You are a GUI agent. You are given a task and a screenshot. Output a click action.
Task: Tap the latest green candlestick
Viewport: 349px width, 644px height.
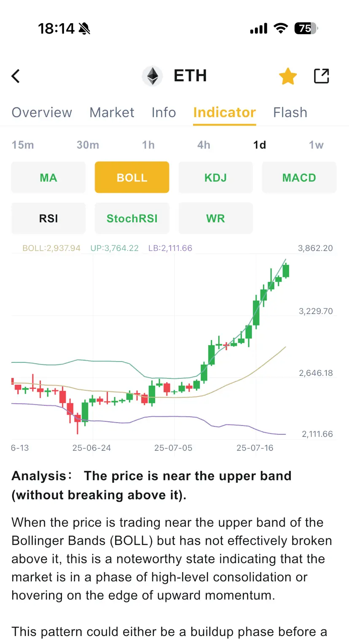coord(286,271)
